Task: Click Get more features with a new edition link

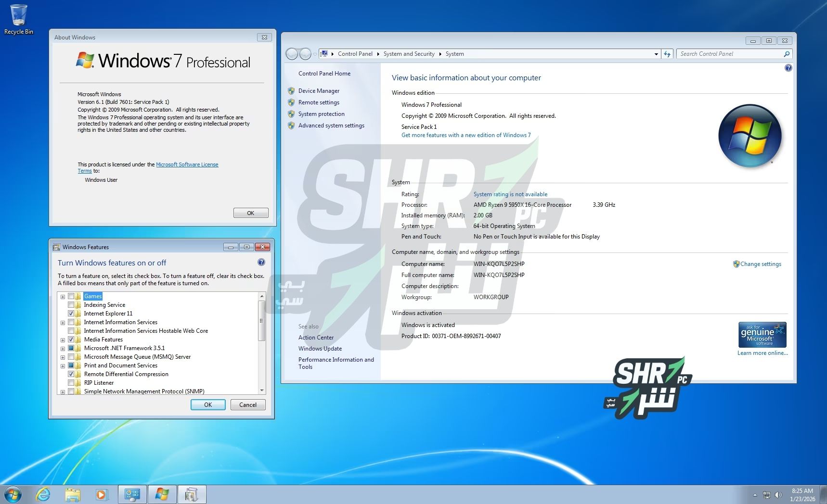Action: point(466,135)
